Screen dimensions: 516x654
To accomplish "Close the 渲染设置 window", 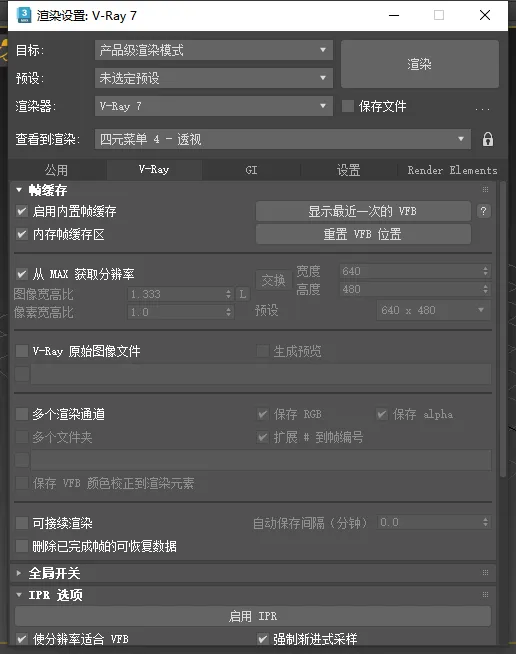I will click(485, 15).
